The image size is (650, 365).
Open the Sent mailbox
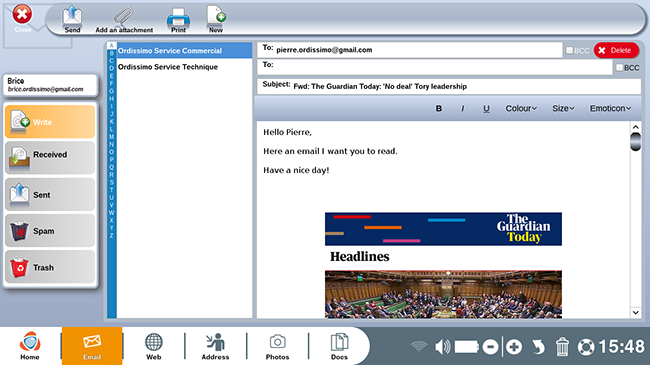coord(50,194)
